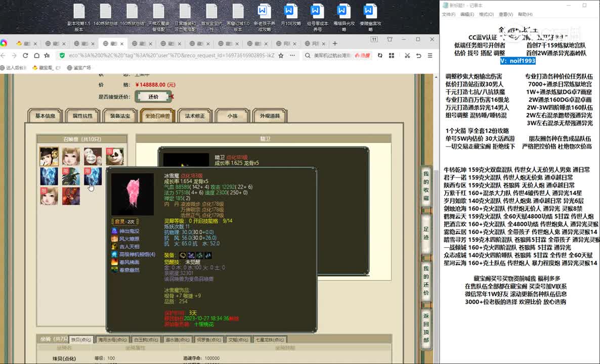Open the browser apps grid icon
Viewport: 600px width, 364px height.
[x=392, y=56]
